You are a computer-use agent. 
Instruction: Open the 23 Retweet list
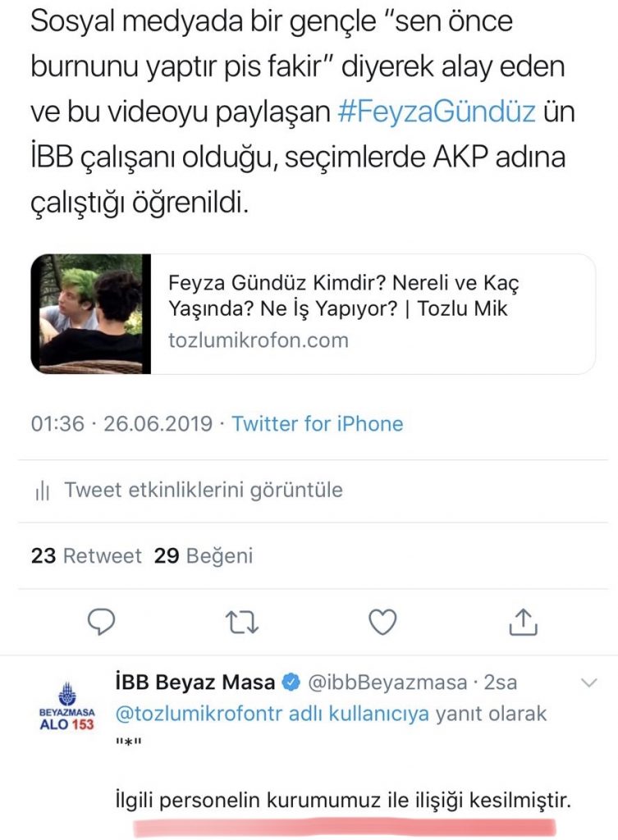click(x=86, y=556)
